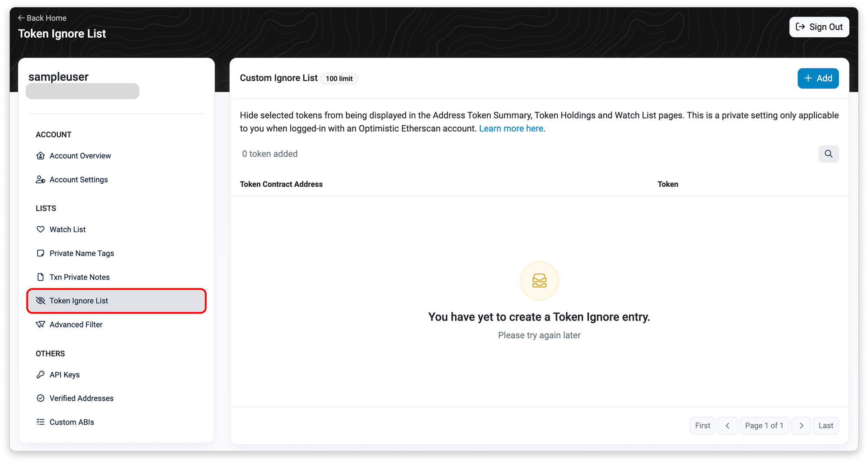Image resolution: width=868 pixels, height=463 pixels.
Task: Click the API Keys key icon
Action: [x=40, y=374]
